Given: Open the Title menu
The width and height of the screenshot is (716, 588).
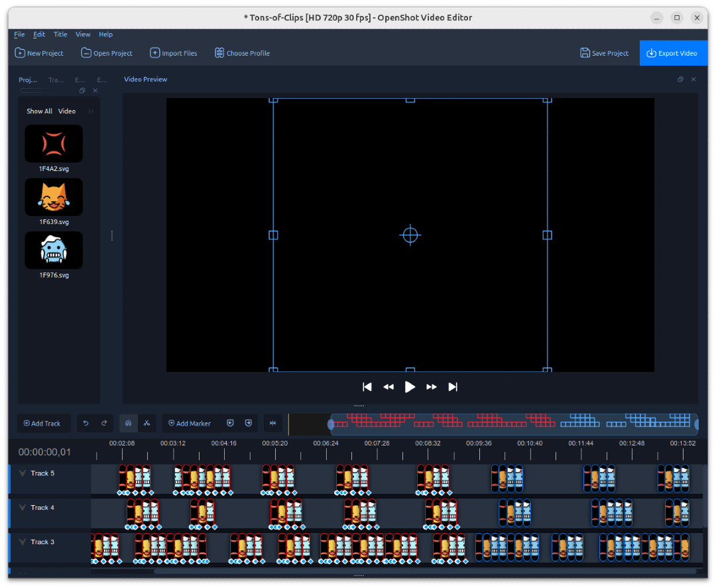Looking at the screenshot, I should click(60, 34).
